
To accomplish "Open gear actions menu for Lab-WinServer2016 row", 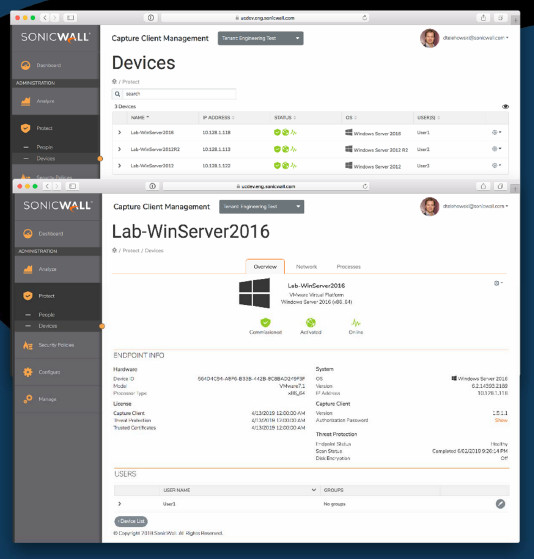I will click(497, 132).
